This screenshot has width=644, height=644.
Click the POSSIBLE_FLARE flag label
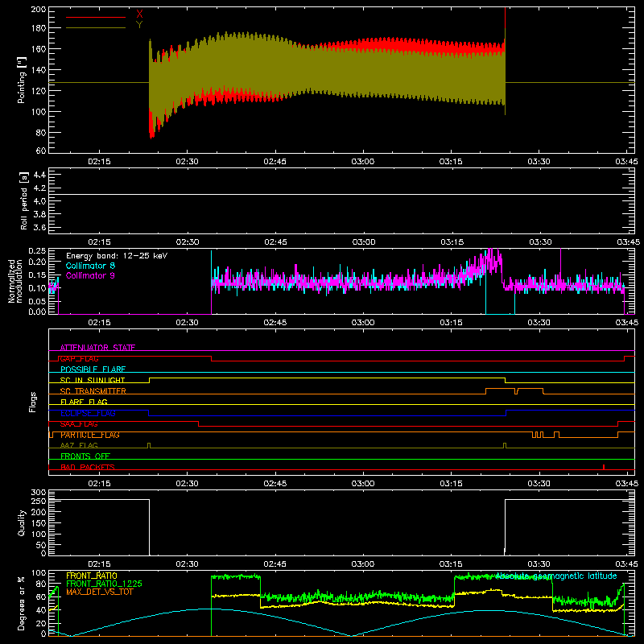click(x=93, y=369)
